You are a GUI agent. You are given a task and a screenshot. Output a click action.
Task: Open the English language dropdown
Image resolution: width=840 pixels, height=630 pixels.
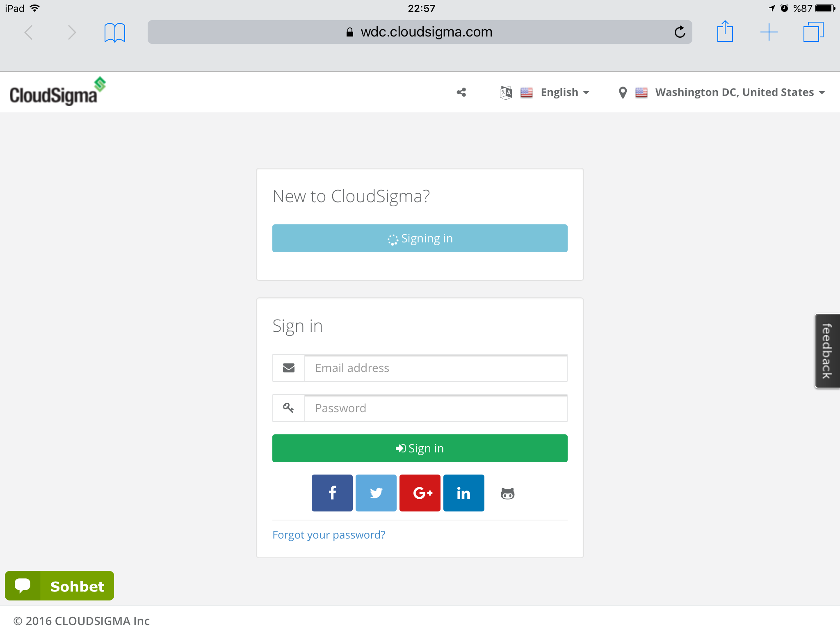tap(565, 92)
